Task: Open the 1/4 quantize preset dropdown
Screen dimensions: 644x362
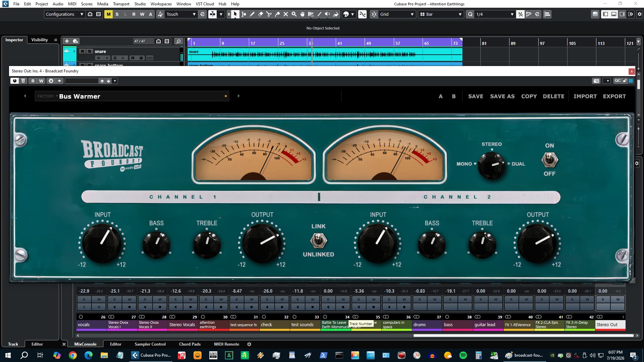Action: 494,14
